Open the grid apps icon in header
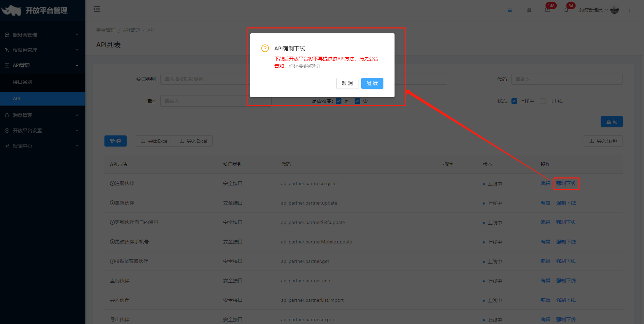 529,10
